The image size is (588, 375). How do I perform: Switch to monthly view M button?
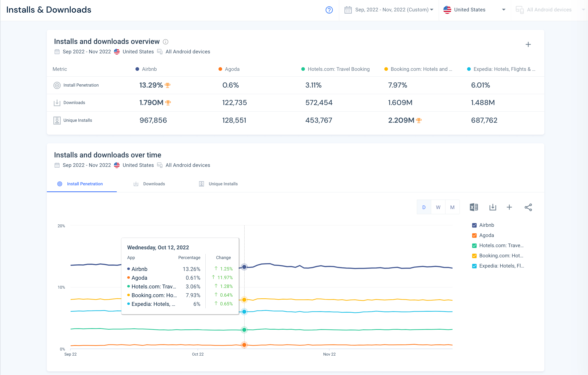(x=453, y=207)
